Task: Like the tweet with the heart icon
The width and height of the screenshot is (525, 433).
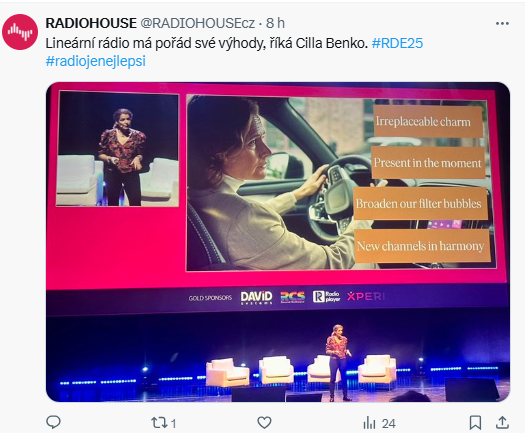Action: [x=264, y=423]
